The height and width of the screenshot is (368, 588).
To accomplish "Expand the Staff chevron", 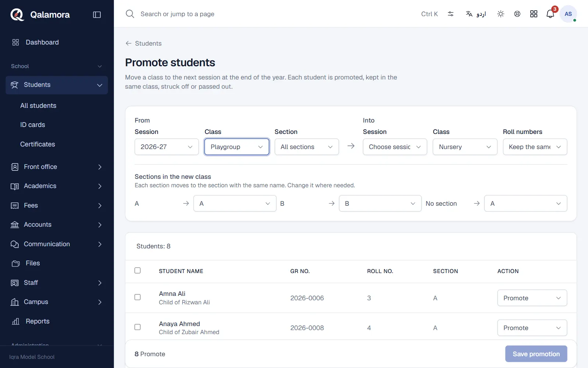I will [100, 283].
